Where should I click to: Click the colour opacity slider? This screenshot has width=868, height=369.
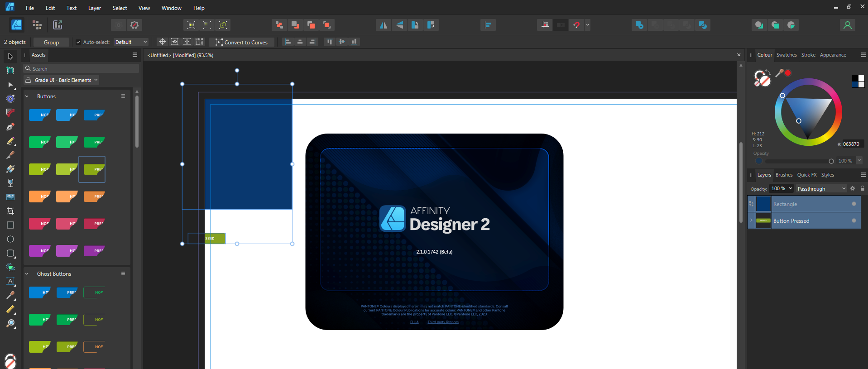coord(797,161)
